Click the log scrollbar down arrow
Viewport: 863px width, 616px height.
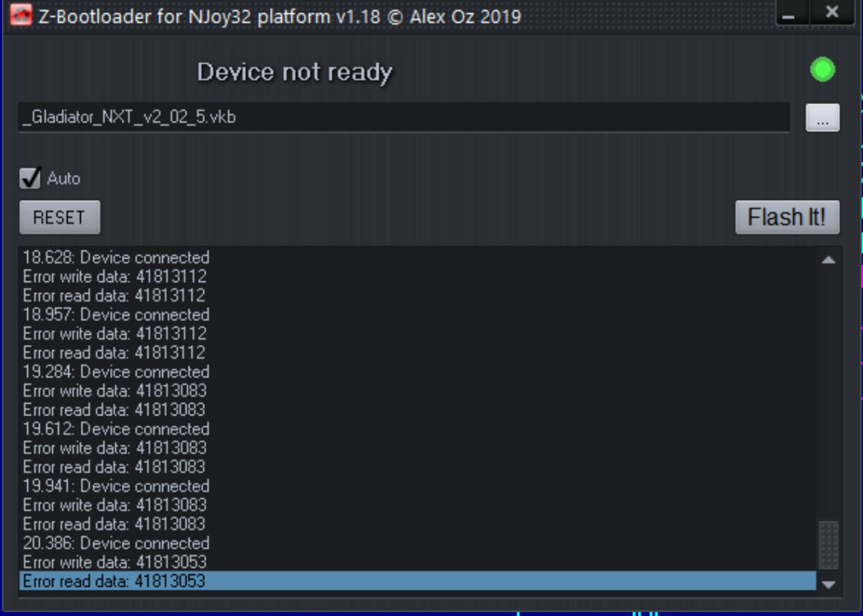pos(829,585)
